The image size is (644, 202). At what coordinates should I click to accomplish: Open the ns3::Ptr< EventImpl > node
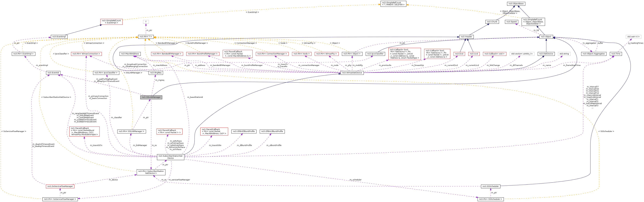pyautogui.click(x=23, y=54)
